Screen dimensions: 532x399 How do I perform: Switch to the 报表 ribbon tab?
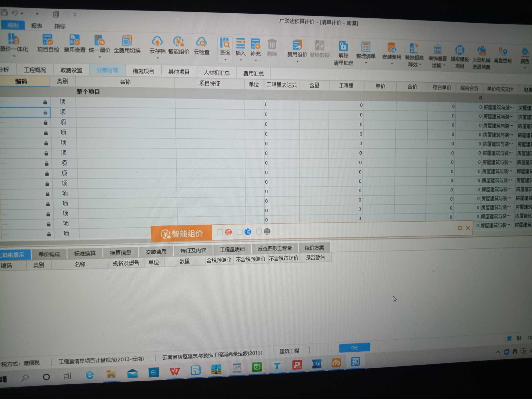click(37, 26)
